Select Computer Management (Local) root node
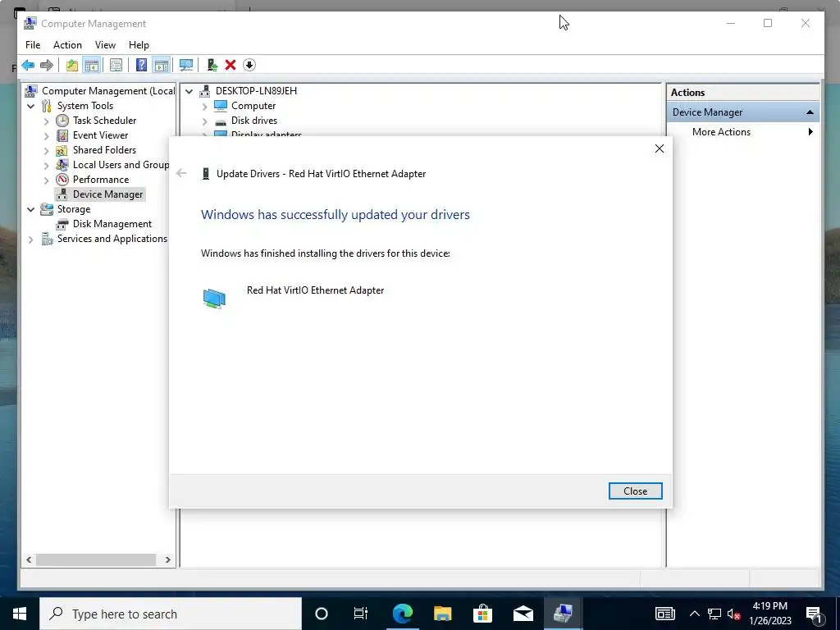Screen dimensions: 840x630 (x=108, y=91)
